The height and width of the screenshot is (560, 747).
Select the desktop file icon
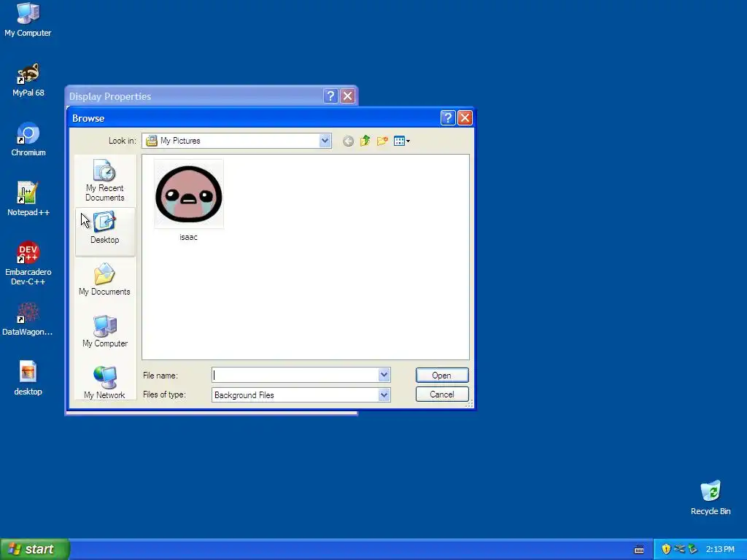pos(28,378)
